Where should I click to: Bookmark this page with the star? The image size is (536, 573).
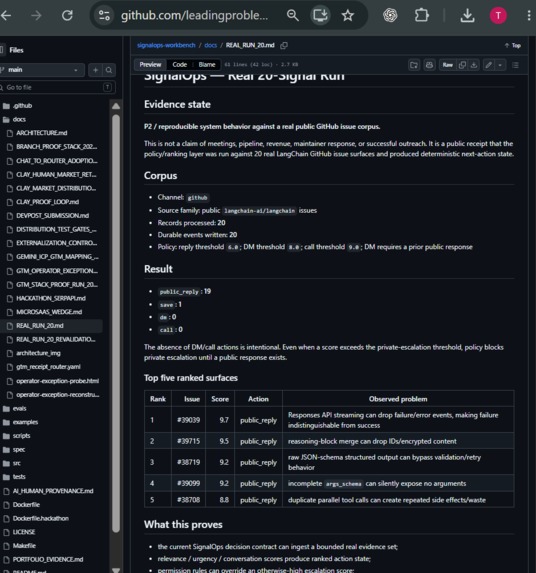347,15
